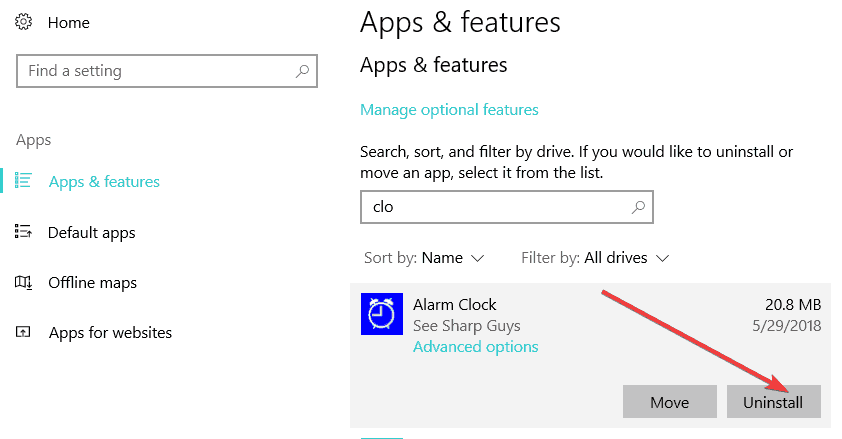
Task: Click the Offline maps icon
Action: (23, 282)
